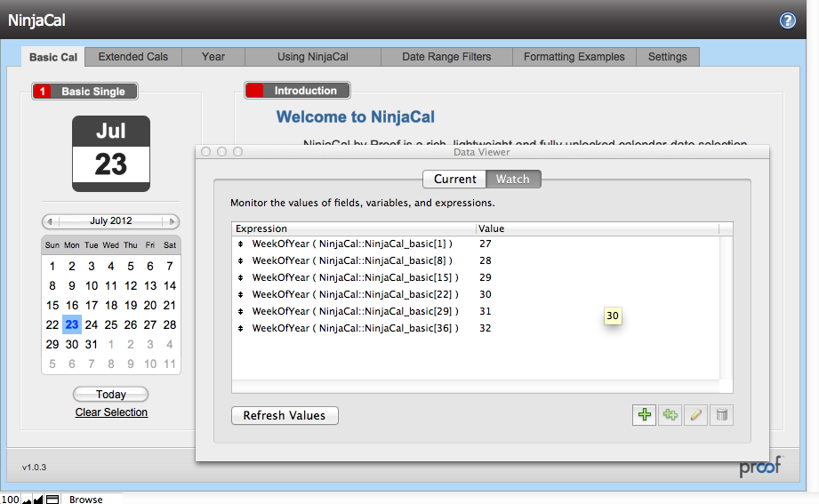
Task: Click the value 27 in Value column
Action: (x=486, y=244)
